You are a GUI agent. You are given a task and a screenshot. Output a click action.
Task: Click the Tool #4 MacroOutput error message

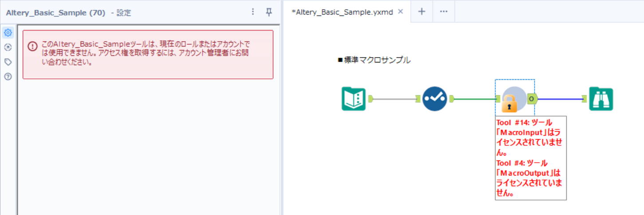click(530, 178)
